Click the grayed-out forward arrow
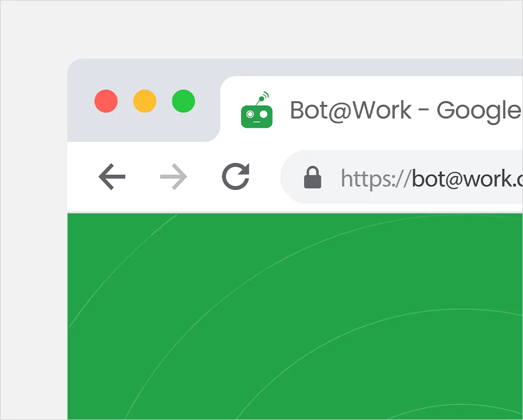The height and width of the screenshot is (420, 523). [174, 176]
